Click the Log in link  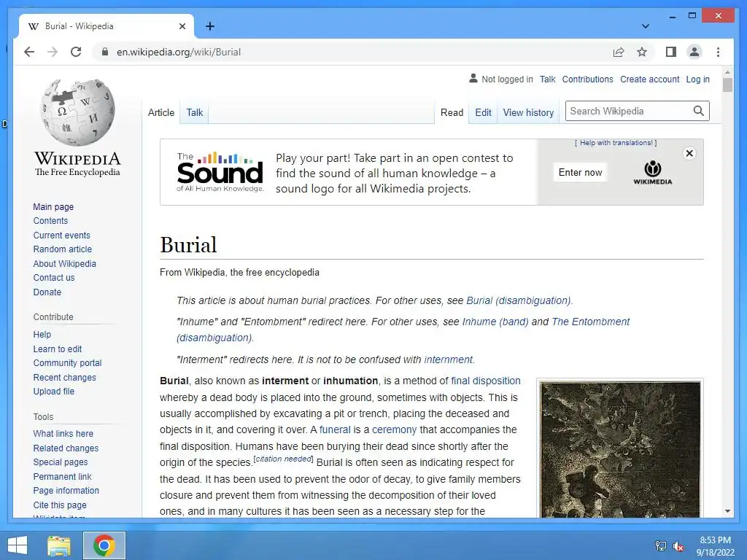[697, 79]
